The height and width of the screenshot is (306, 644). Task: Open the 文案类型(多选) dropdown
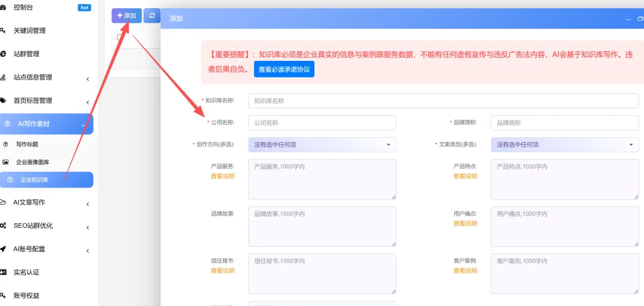click(565, 144)
